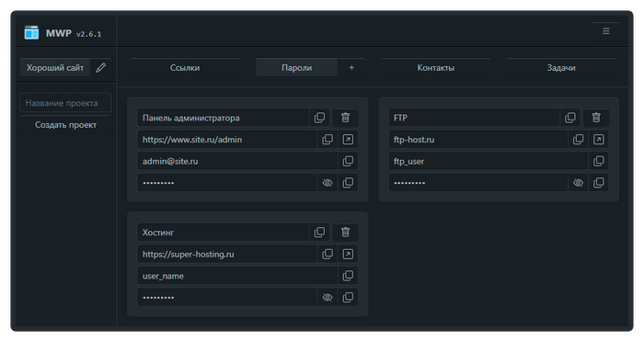Viewport: 644px width, 342px height.
Task: Copy the Панель администратора title
Action: pos(319,118)
